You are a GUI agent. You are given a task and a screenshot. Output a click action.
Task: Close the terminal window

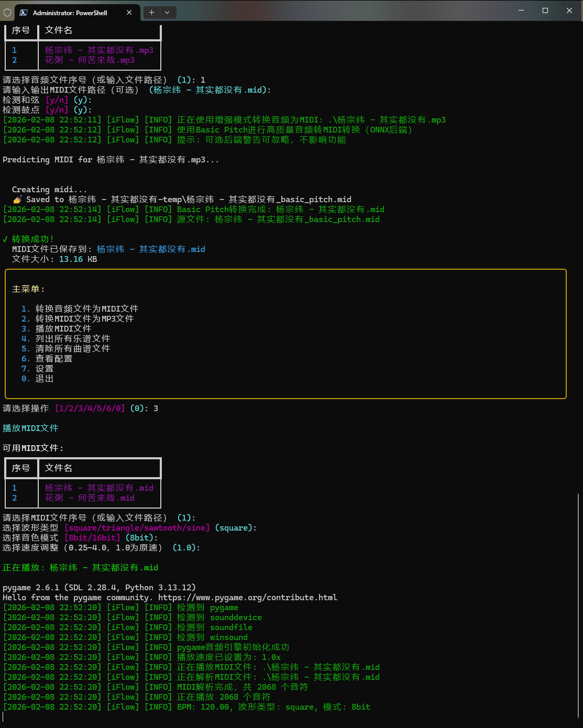(x=569, y=10)
